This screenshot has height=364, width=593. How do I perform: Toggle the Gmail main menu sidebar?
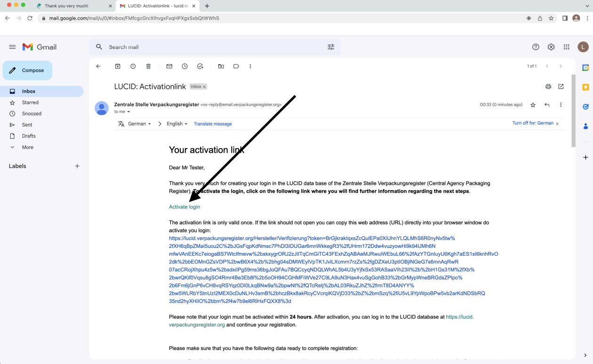12,47
